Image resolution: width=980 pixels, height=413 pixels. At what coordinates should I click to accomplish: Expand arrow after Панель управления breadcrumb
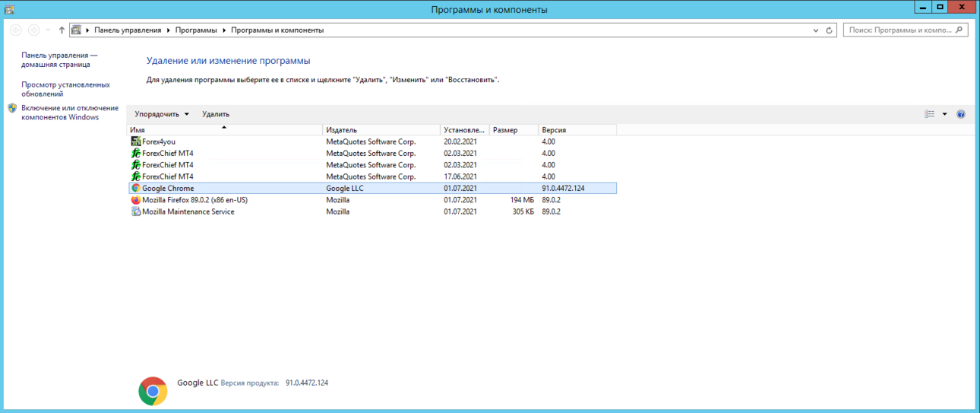[x=168, y=30]
